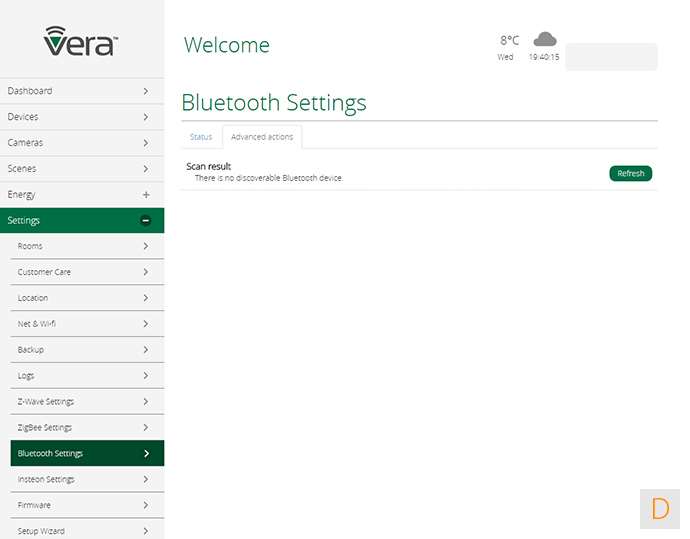Refresh the Bluetooth scan result

point(630,173)
